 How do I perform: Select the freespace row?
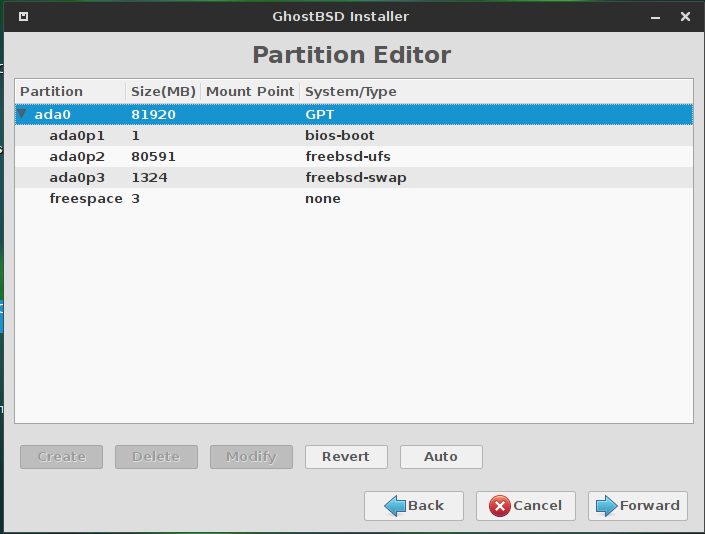click(x=354, y=198)
